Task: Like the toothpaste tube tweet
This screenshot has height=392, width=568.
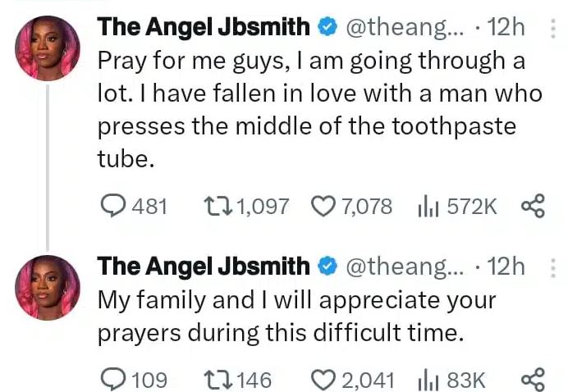Action: click(x=323, y=206)
